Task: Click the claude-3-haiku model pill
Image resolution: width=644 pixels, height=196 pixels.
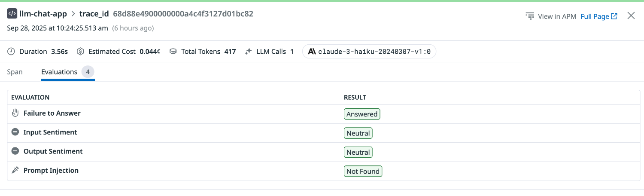Action: tap(369, 52)
